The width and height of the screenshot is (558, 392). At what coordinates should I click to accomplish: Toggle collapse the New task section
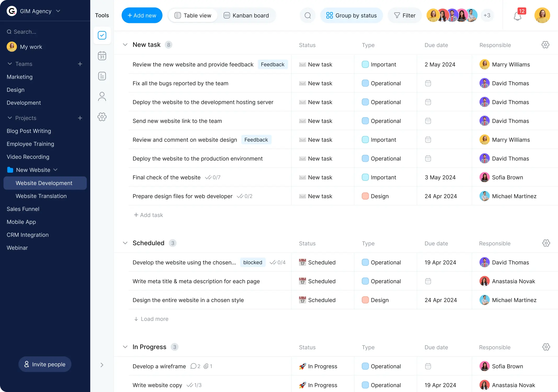point(125,44)
